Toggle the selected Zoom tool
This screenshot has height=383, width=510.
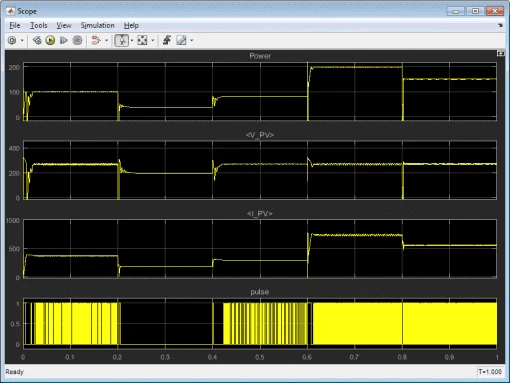click(x=122, y=40)
